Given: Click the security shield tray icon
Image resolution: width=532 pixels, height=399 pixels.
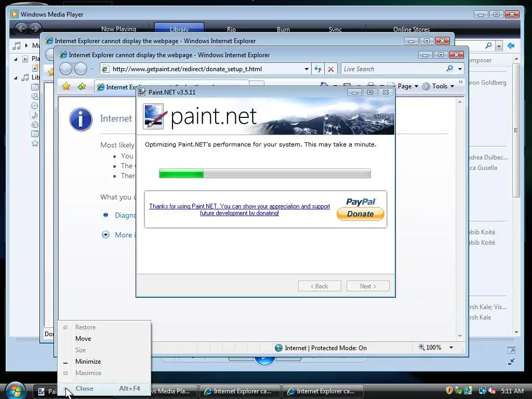Looking at the screenshot, I should click(449, 391).
